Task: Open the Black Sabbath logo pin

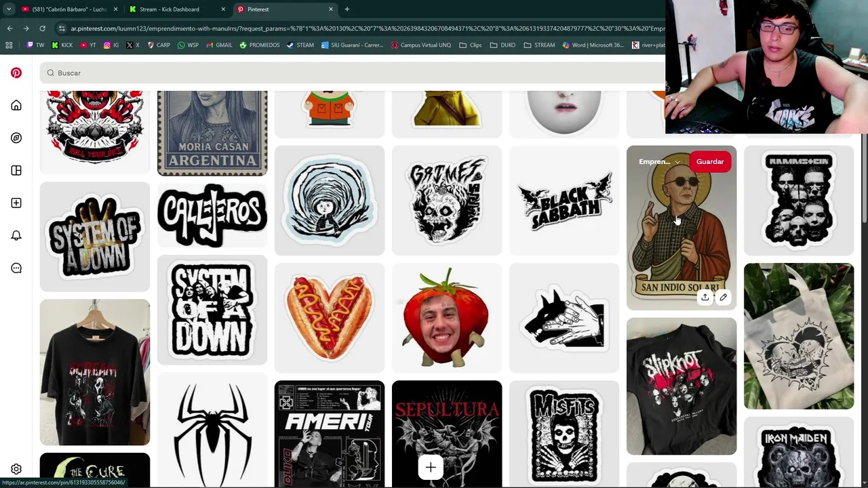Action: click(x=564, y=201)
